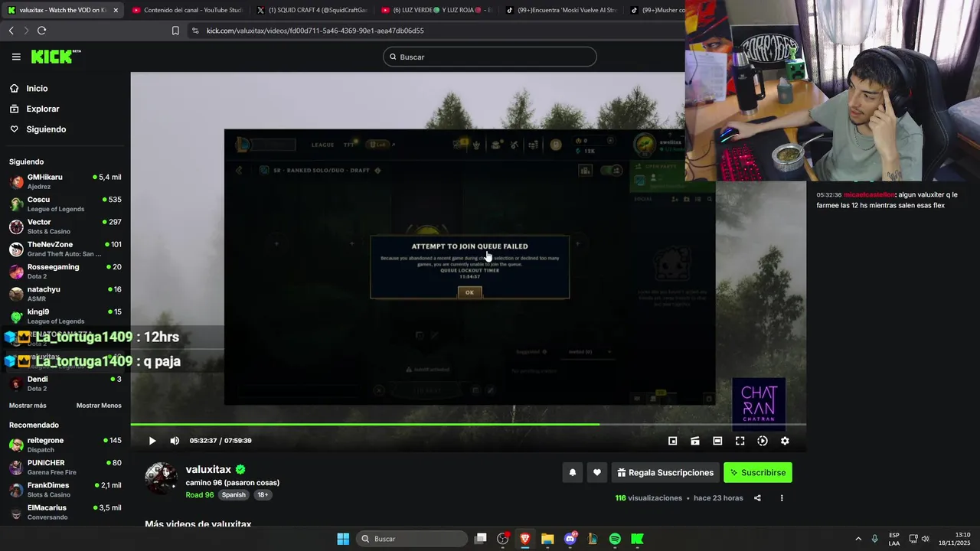This screenshot has height=551, width=980.
Task: Open Task View on the taskbar
Action: [481, 539]
